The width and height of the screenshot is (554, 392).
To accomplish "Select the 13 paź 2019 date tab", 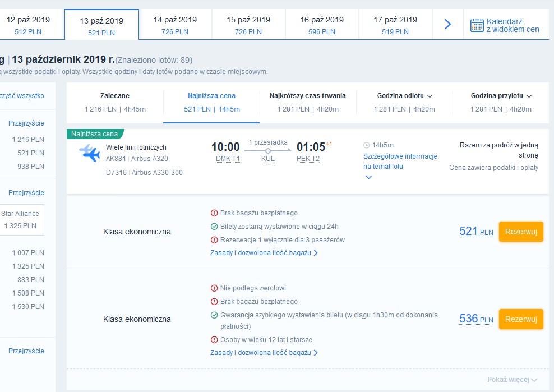I will click(x=101, y=25).
